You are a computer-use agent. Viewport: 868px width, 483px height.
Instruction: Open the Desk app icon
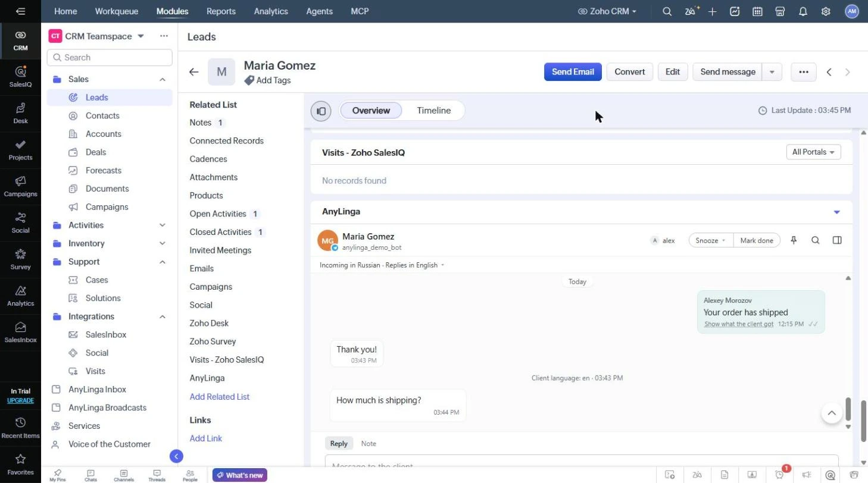click(x=20, y=113)
